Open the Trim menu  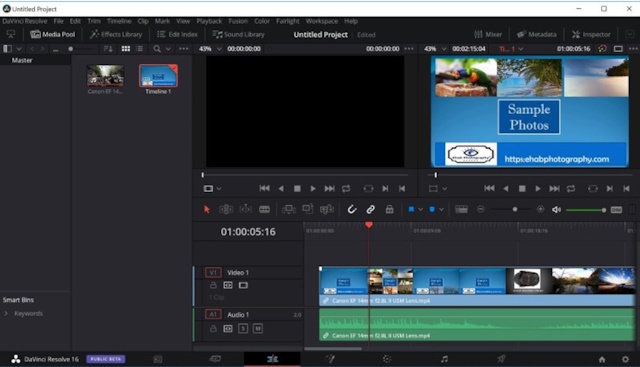[93, 21]
